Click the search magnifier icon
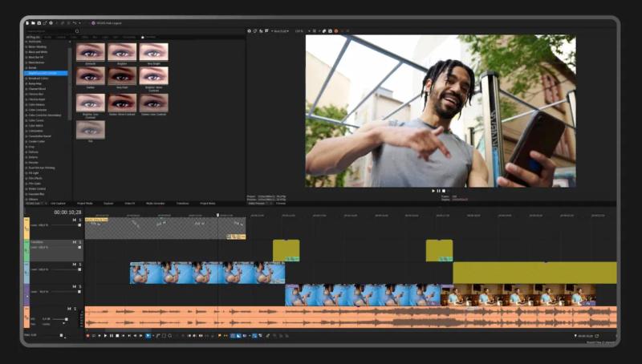 tap(77, 31)
